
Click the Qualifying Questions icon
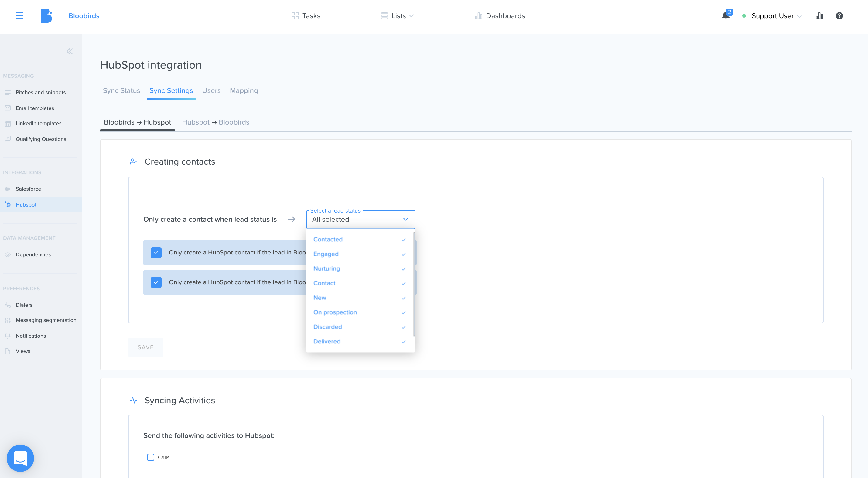click(x=7, y=139)
